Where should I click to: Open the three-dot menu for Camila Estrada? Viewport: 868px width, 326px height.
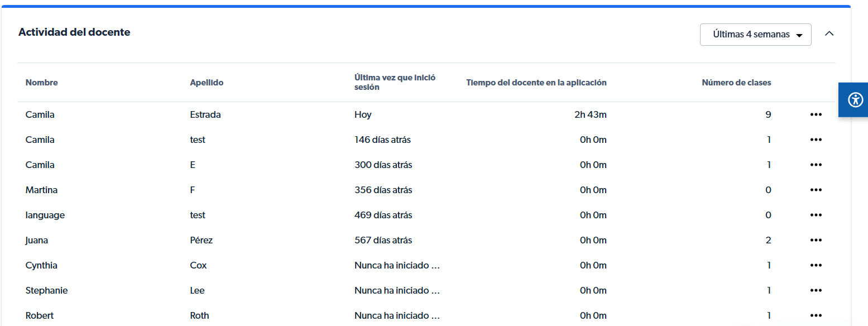[x=816, y=114]
